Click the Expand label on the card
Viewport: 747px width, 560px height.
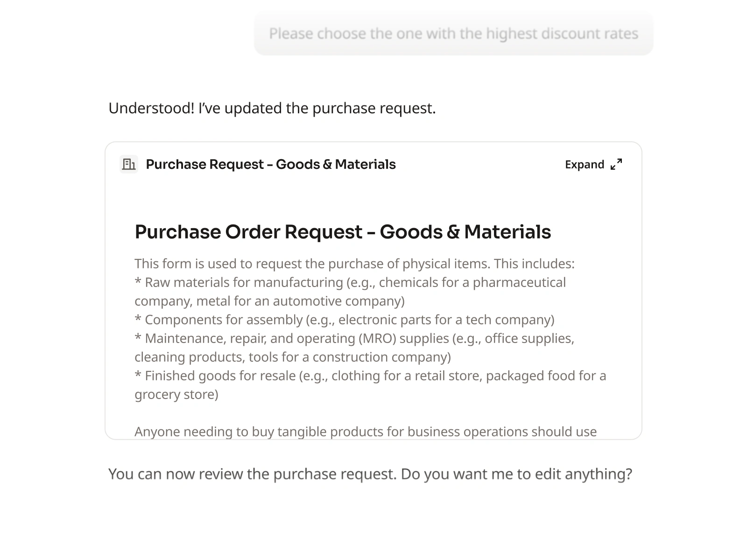[x=585, y=165]
